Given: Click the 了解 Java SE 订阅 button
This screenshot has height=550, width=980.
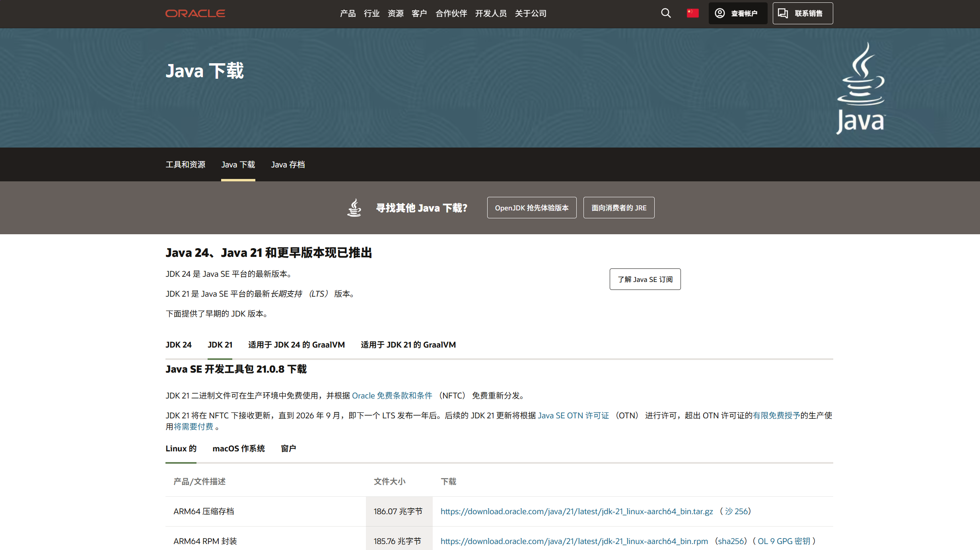Looking at the screenshot, I should click(x=645, y=279).
